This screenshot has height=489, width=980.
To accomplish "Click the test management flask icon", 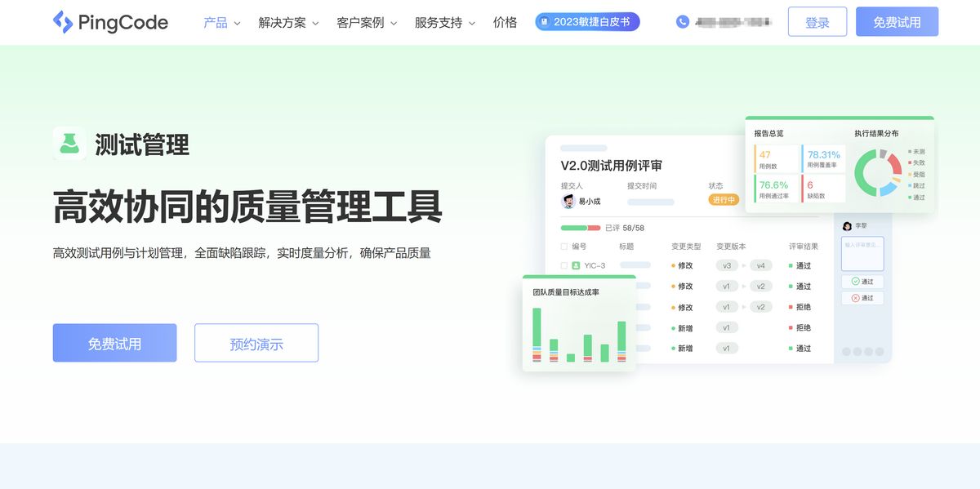I will [69, 144].
